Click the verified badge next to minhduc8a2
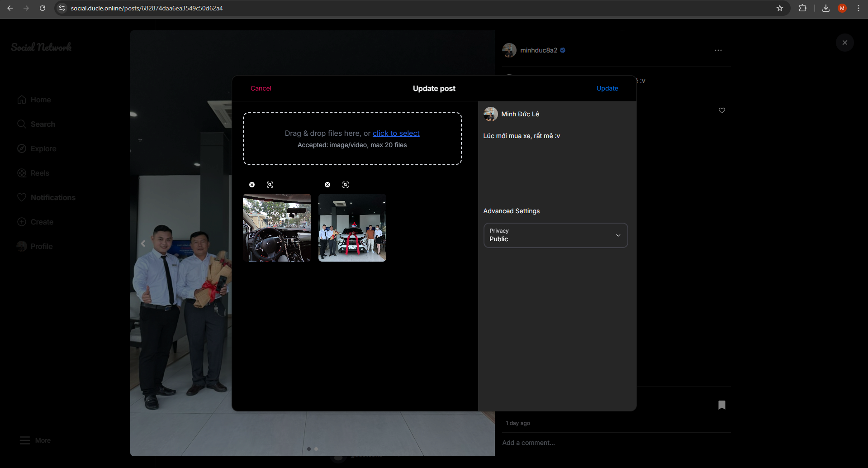868x468 pixels. 563,50
